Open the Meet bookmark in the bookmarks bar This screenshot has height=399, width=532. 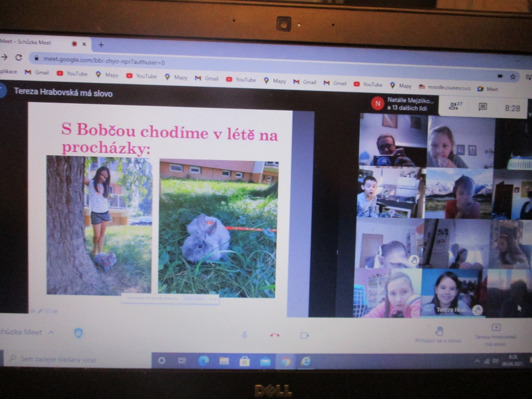click(487, 89)
